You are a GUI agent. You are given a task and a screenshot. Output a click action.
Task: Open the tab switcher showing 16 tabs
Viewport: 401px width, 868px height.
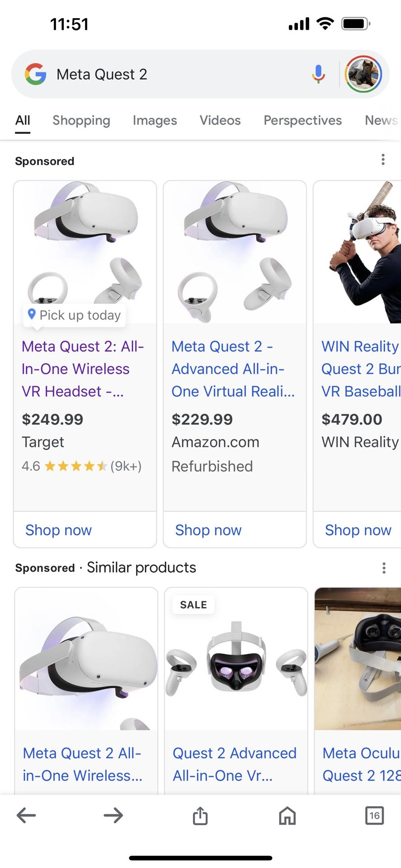pos(374,816)
